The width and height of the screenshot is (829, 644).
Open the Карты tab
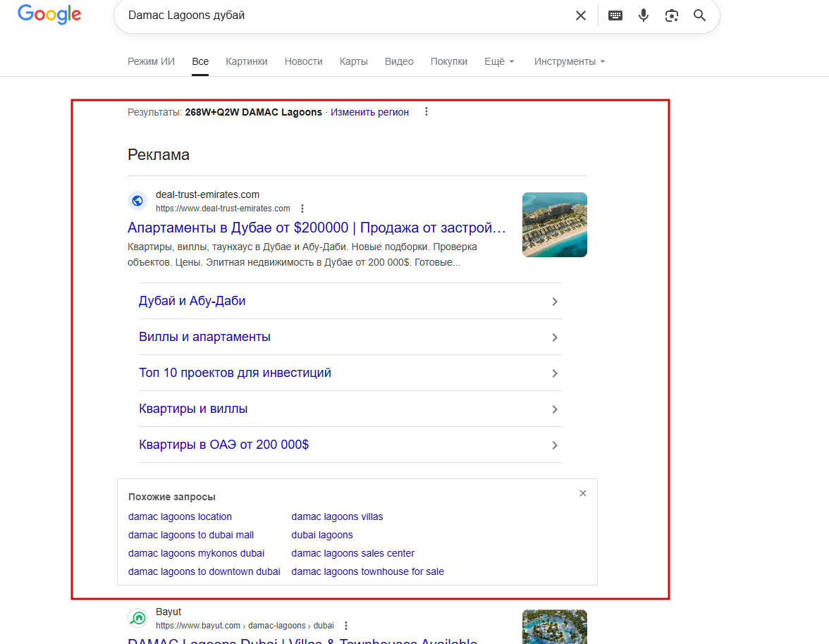click(354, 61)
